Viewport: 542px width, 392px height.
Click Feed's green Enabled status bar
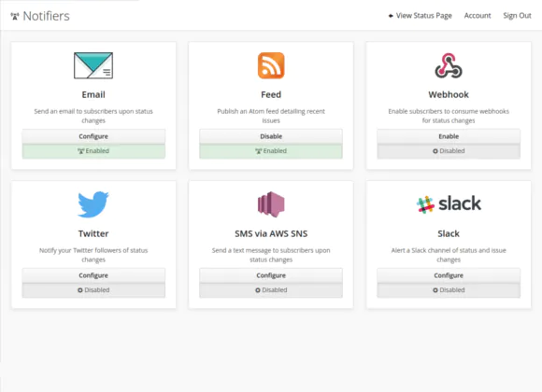(x=271, y=151)
